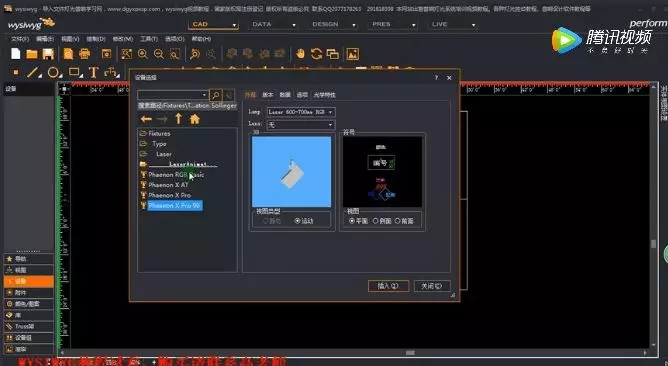Click the Refresh circular-arrows icon
The image size is (668, 366).
coord(316,54)
